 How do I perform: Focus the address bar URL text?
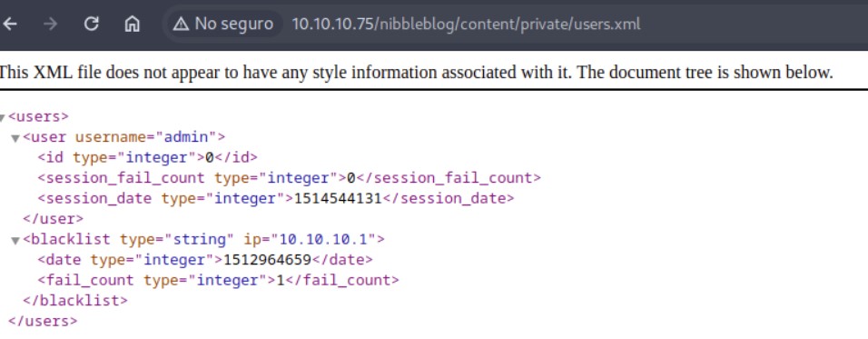point(466,25)
